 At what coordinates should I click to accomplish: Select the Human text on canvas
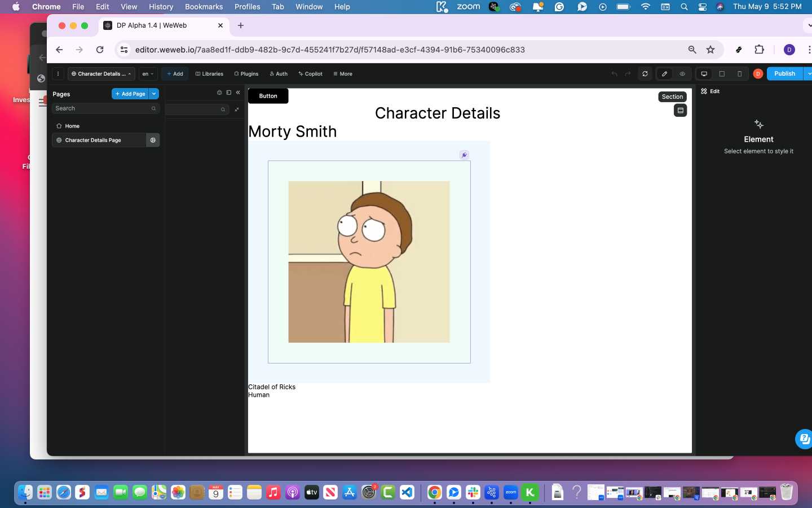click(259, 395)
